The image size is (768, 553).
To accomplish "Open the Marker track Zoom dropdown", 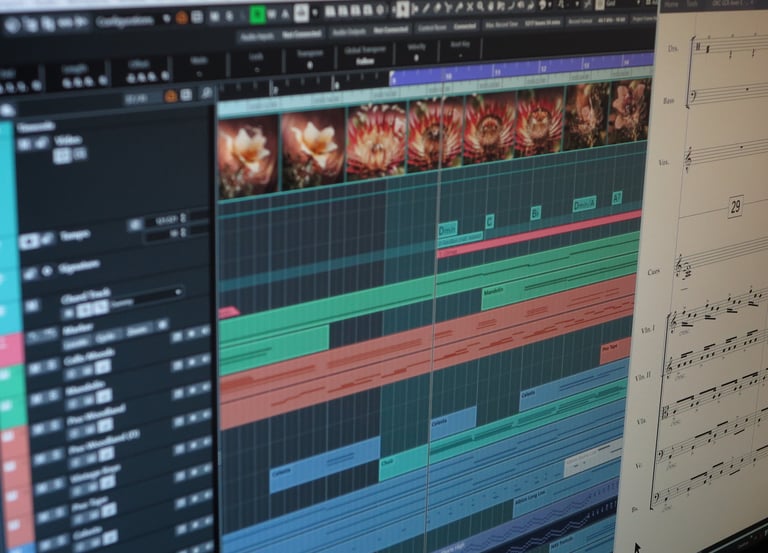I will tap(137, 331).
